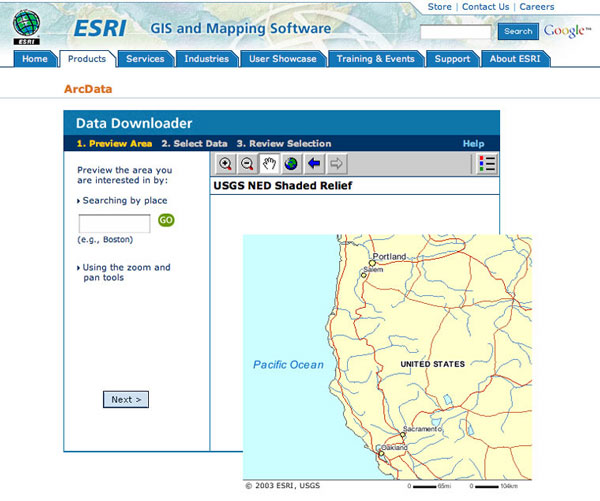Image resolution: width=600 pixels, height=501 pixels.
Task: Select step 3. Review Selection
Action: pyautogui.click(x=284, y=144)
